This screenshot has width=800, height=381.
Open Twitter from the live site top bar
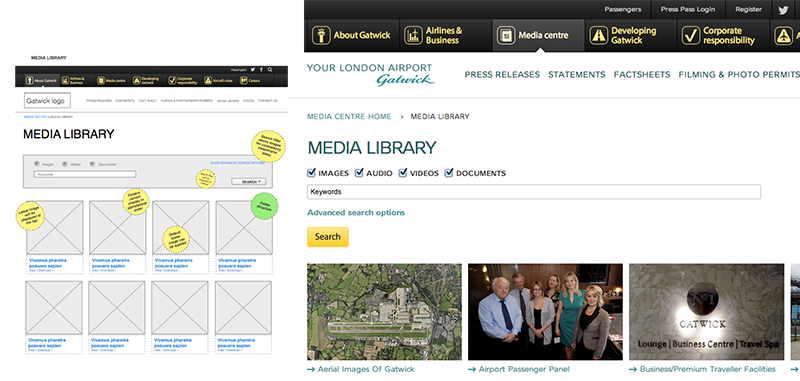[x=784, y=10]
